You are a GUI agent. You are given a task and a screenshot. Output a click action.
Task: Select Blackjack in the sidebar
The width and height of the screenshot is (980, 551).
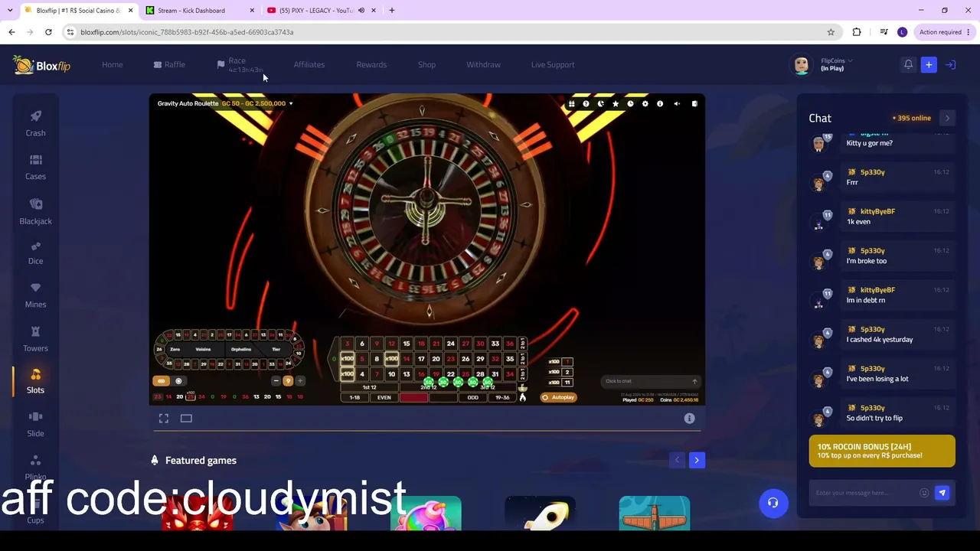[35, 211]
